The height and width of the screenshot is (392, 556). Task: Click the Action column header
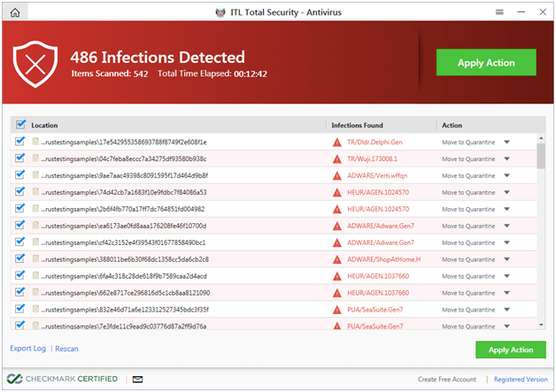452,126
